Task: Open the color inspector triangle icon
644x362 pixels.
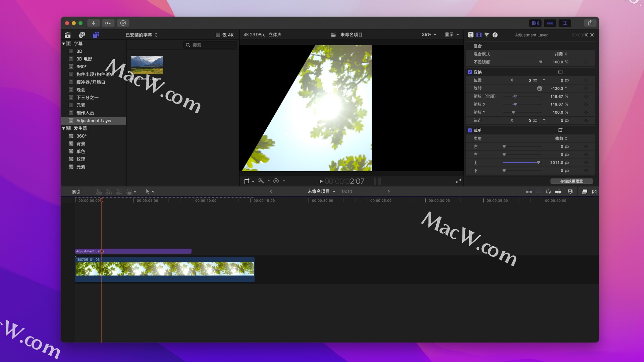Action: pyautogui.click(x=487, y=35)
